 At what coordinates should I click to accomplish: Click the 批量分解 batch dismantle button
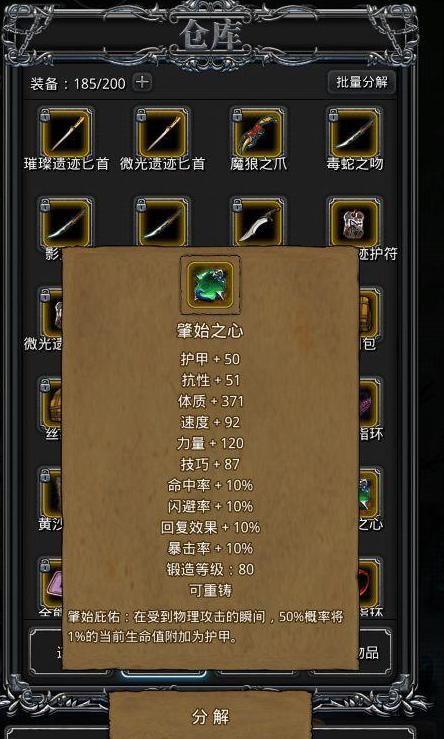tap(362, 82)
